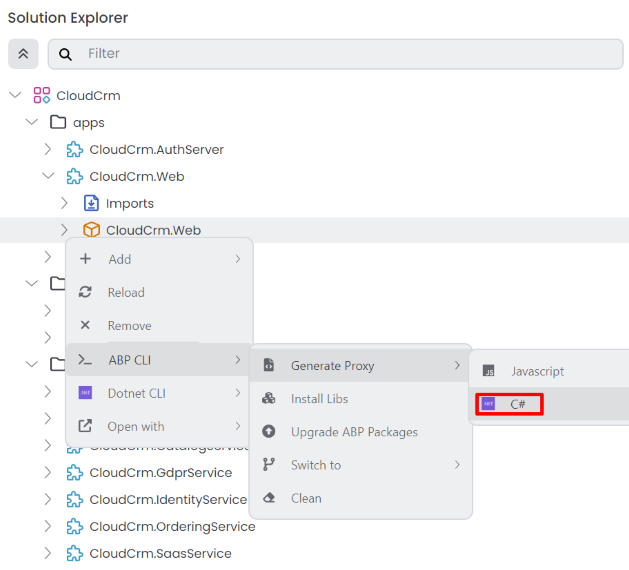The width and height of the screenshot is (629, 570).
Task: Click the Imports package icon
Action: (91, 203)
